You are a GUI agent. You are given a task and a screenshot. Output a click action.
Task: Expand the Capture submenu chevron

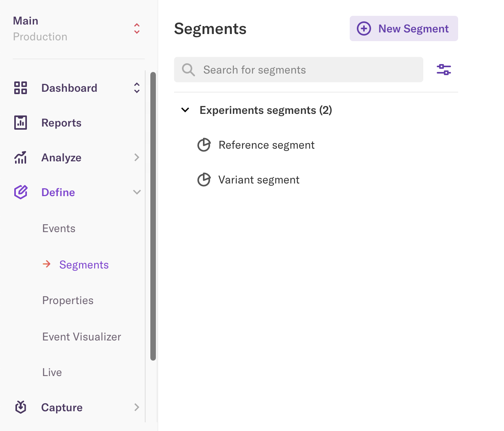136,407
